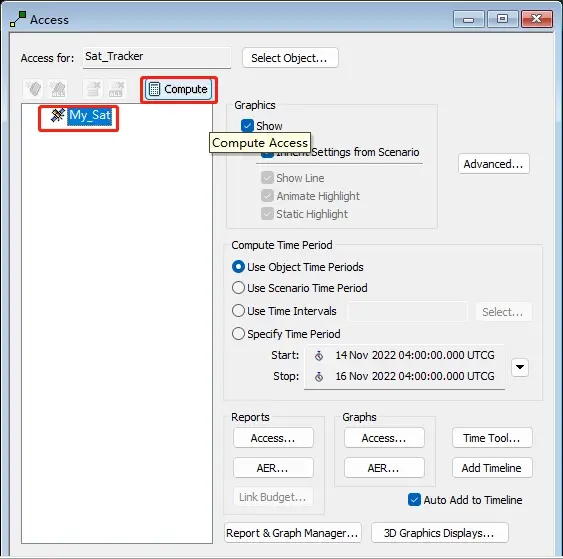Toggle Auto Add to Timeline checkbox

[x=414, y=499]
